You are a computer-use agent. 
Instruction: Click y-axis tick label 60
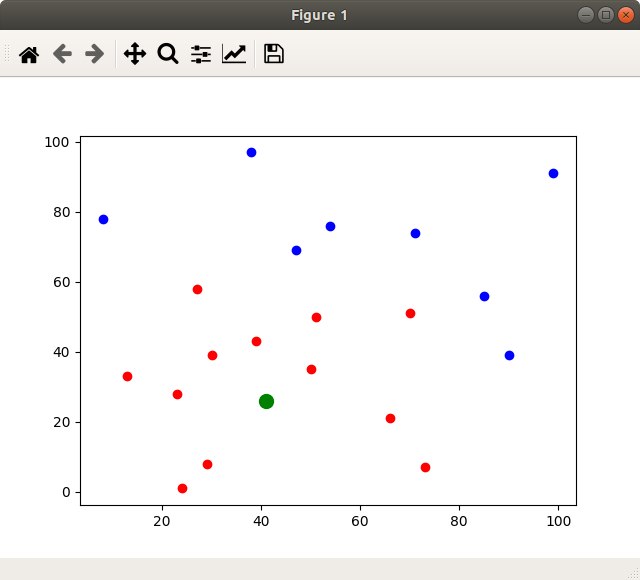click(61, 282)
